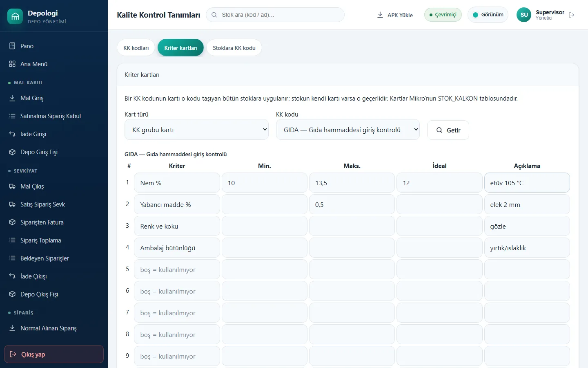The image size is (588, 368).
Task: Open the KK kodu dropdown
Action: pyautogui.click(x=348, y=130)
